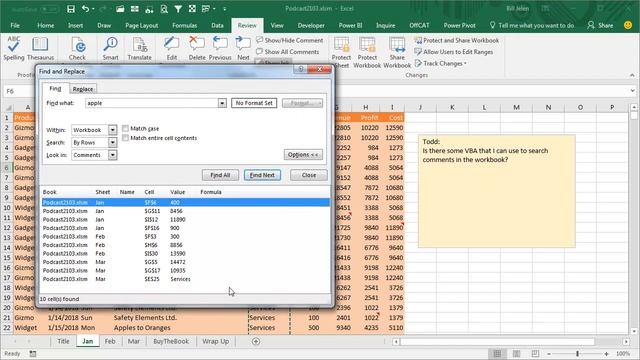The width and height of the screenshot is (640, 360).
Task: Select result row with value 13590
Action: click(x=186, y=253)
